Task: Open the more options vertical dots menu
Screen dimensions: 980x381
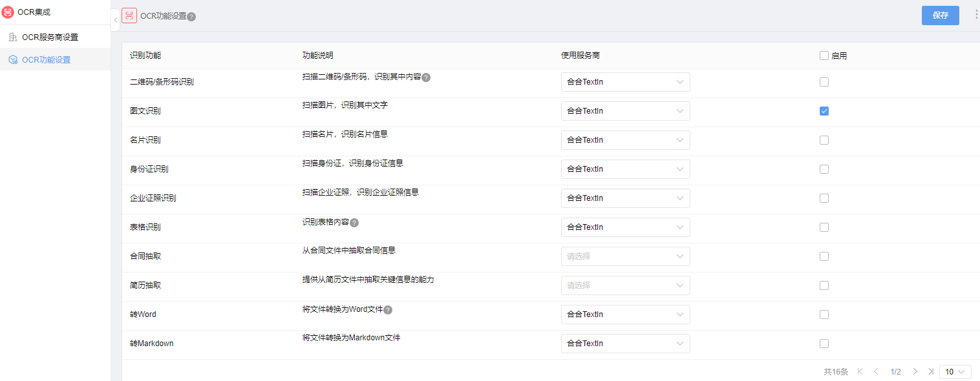Action: (x=976, y=15)
